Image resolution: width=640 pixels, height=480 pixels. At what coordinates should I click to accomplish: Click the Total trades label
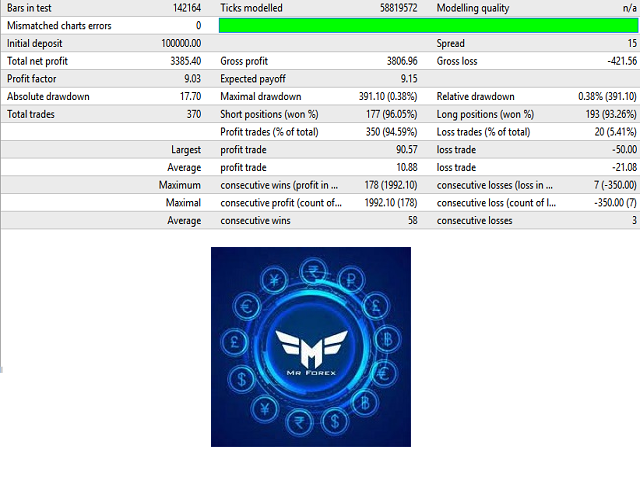tap(31, 114)
